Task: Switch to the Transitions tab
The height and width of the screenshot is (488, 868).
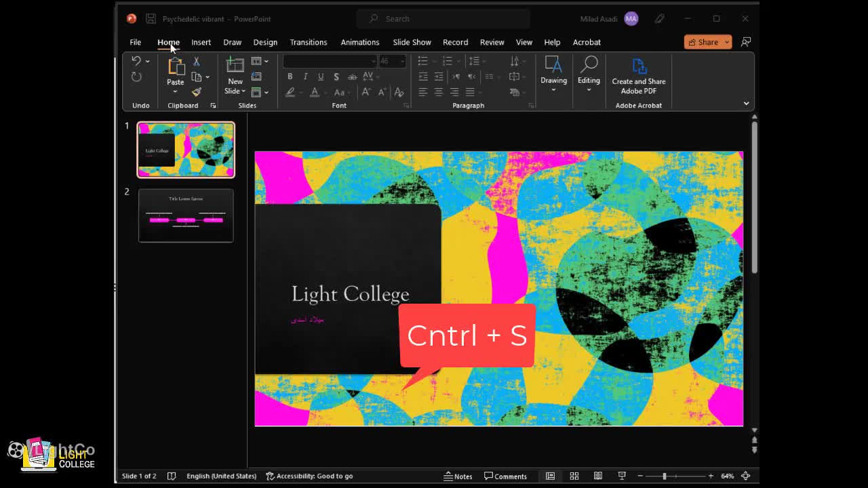Action: (309, 42)
